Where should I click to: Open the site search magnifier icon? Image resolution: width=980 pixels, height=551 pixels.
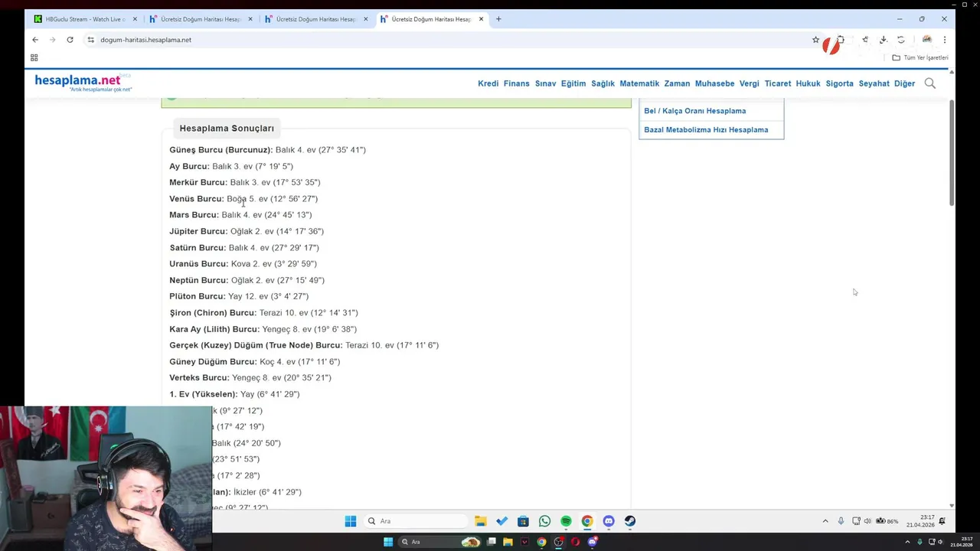click(929, 83)
